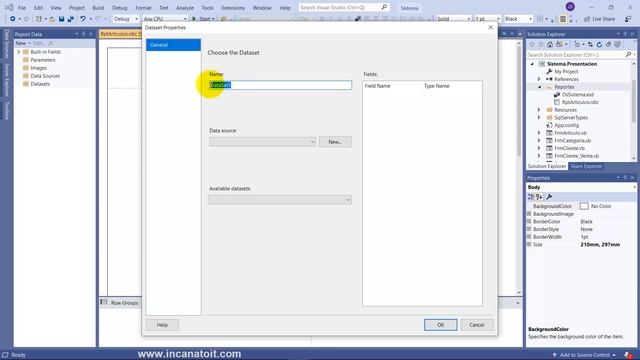Click the Property Pages wrench icon
The width and height of the screenshot is (640, 360).
(x=549, y=197)
